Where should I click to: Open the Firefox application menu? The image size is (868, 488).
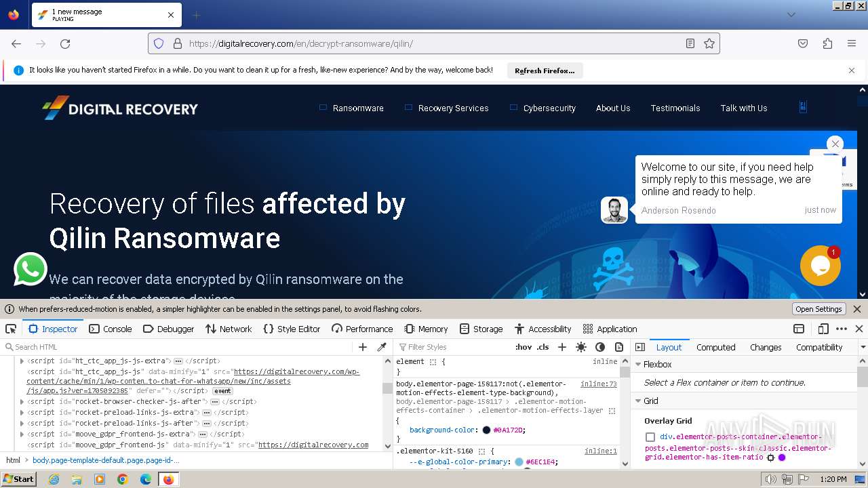pyautogui.click(x=852, y=43)
